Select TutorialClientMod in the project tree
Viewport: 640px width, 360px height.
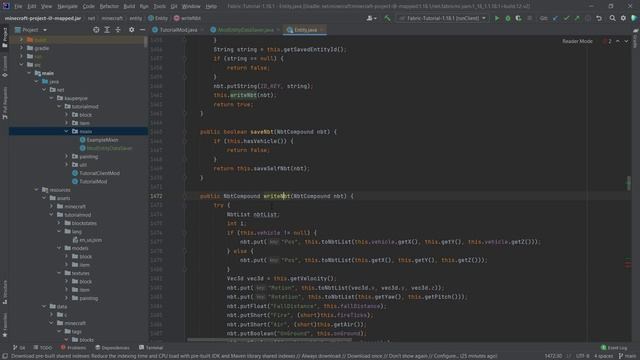click(100, 173)
